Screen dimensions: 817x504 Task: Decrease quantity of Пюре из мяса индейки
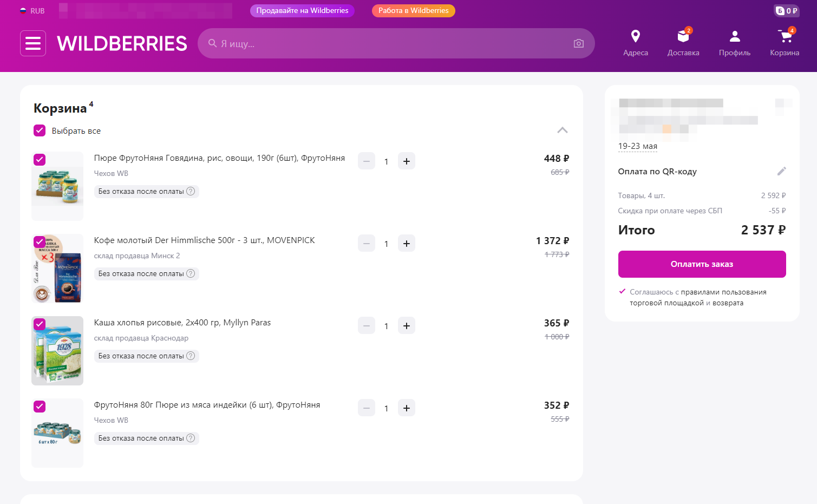367,408
